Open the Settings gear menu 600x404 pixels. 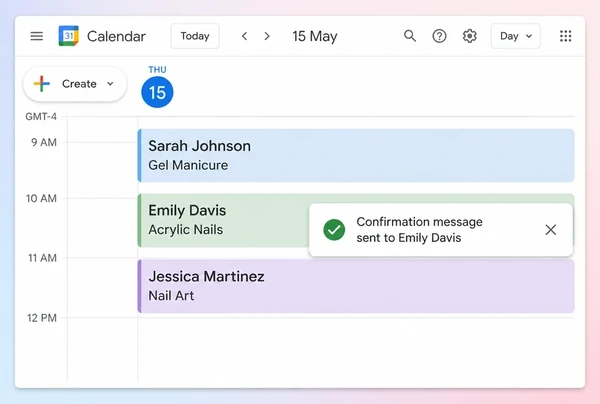(x=470, y=36)
